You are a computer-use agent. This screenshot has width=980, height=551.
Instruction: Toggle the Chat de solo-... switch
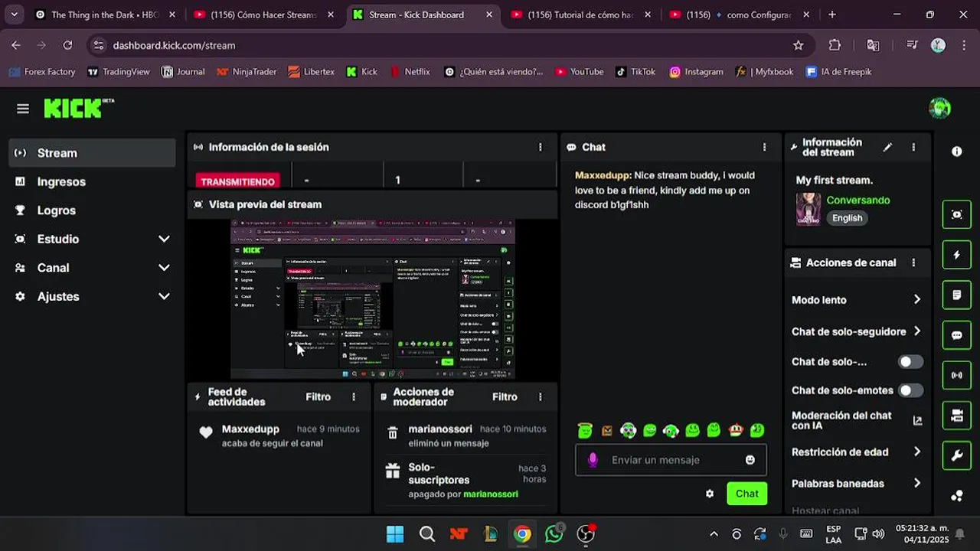[910, 362]
